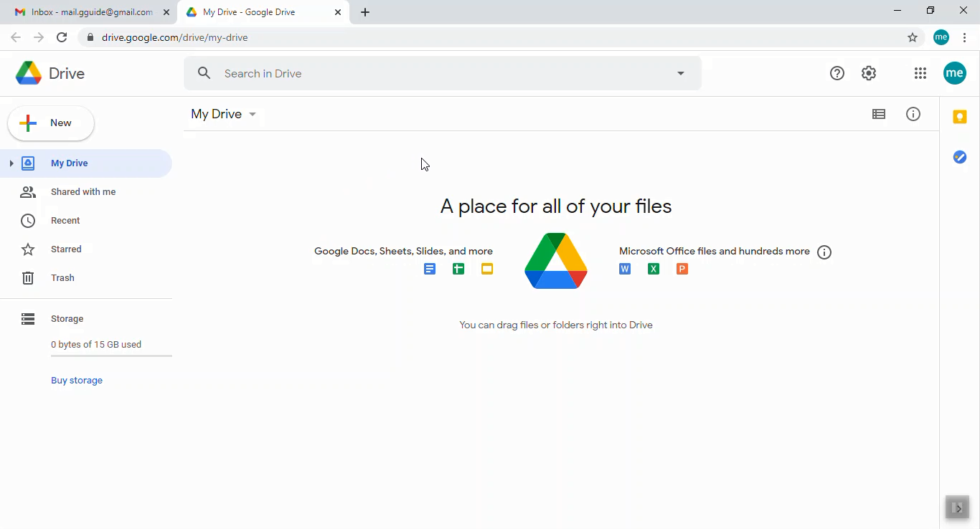Click the Google Sheets icon
The width and height of the screenshot is (980, 529).
tap(458, 269)
